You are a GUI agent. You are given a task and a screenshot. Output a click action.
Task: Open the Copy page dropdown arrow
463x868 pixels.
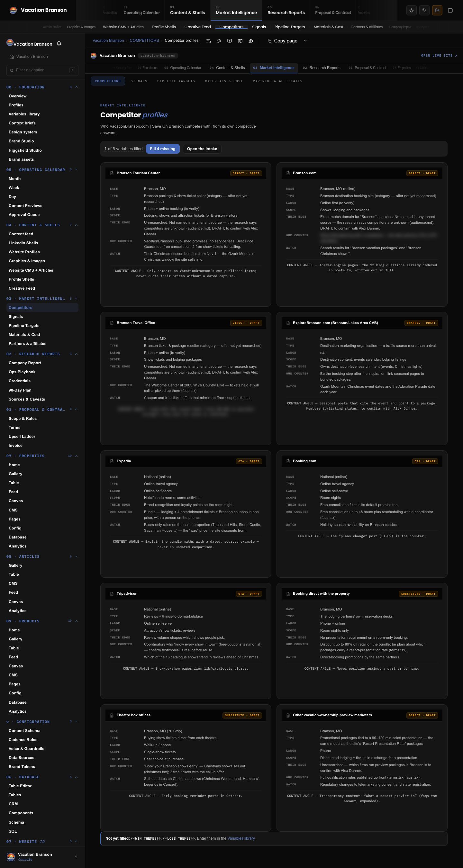(305, 41)
